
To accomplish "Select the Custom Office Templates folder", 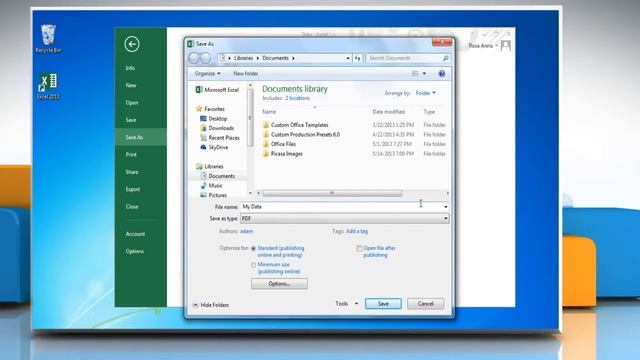I will (x=296, y=125).
